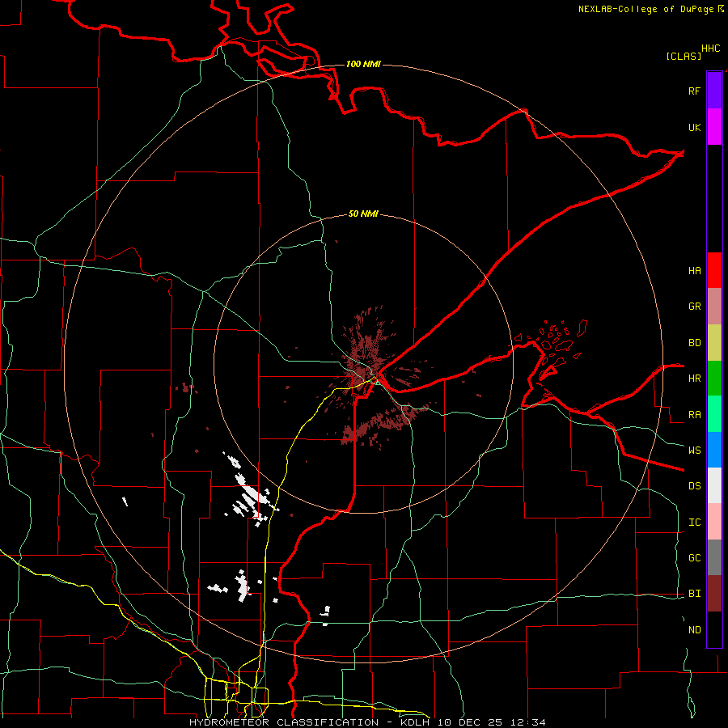Viewport: 728px width, 728px height.
Task: Select the BD yellow legend block
Action: point(714,343)
